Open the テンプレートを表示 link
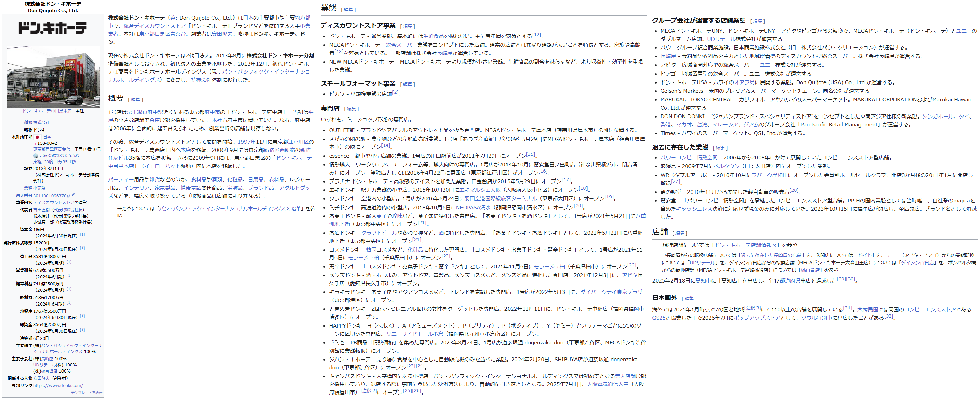 (86, 393)
